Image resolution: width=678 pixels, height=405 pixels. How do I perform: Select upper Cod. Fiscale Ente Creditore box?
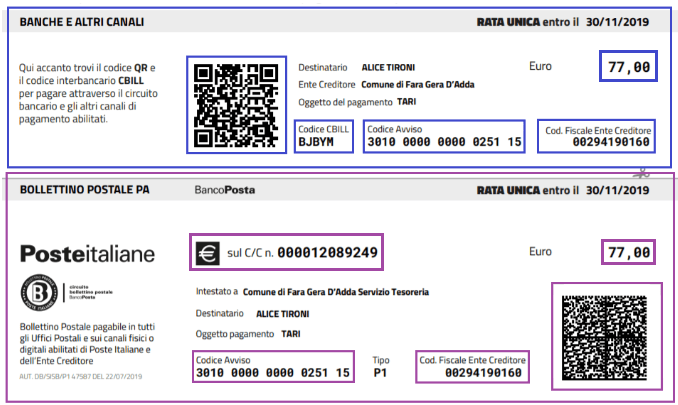(x=596, y=137)
